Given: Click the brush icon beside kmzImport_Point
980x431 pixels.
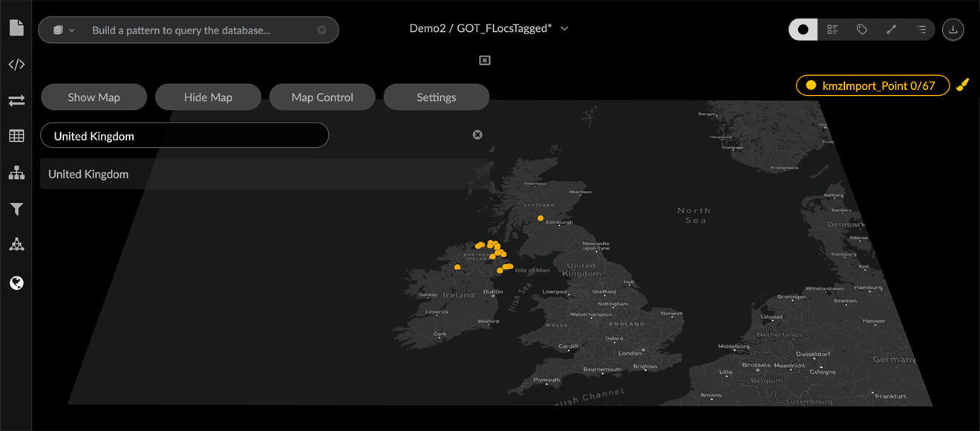Looking at the screenshot, I should click(963, 85).
